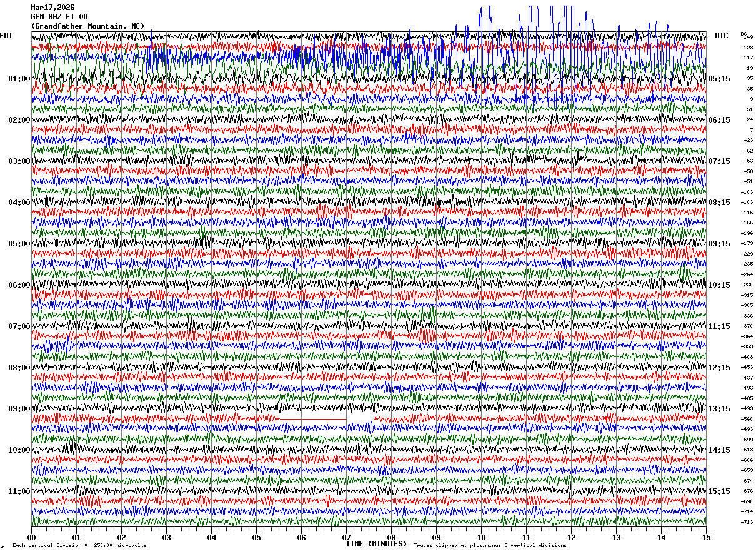Click the 09 minute axis tick label
This screenshot has height=554, width=756.
(x=436, y=537)
